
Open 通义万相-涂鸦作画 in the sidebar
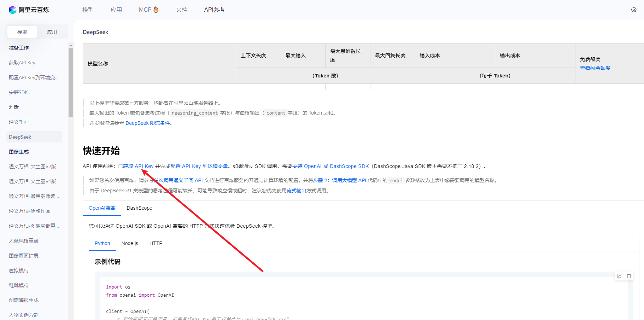30,211
